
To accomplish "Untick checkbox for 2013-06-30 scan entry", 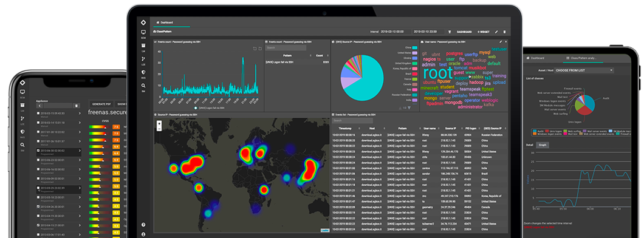I will (x=39, y=151).
